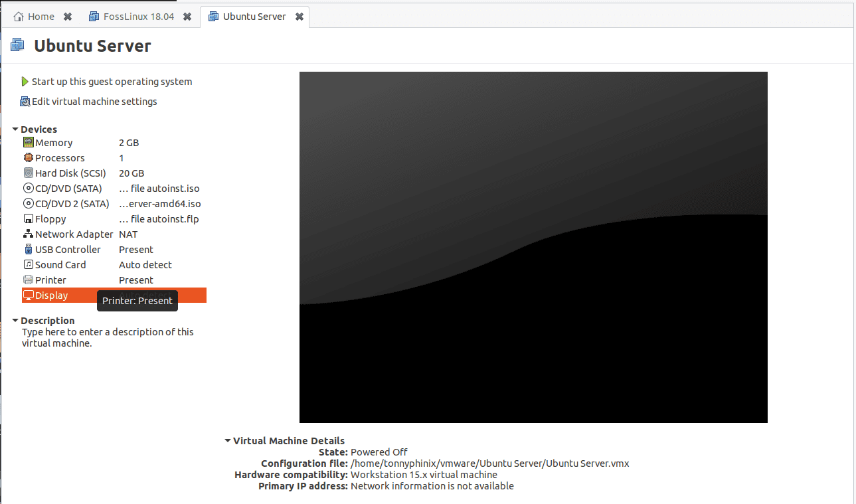Click the CD/DVD (SATA) disc icon
Screen dimensions: 856x504
coord(29,189)
